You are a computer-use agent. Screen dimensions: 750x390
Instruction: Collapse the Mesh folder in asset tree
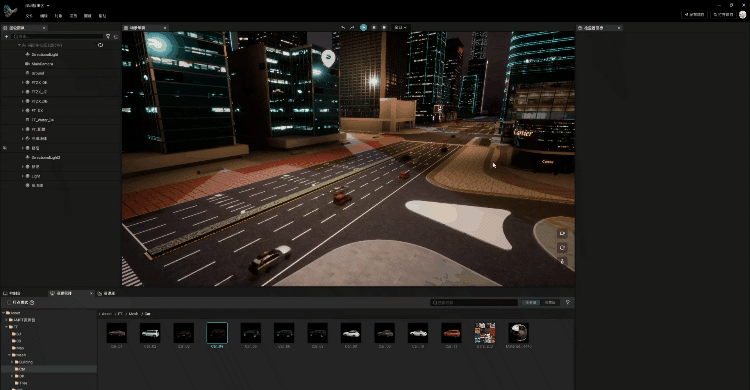click(x=10, y=355)
